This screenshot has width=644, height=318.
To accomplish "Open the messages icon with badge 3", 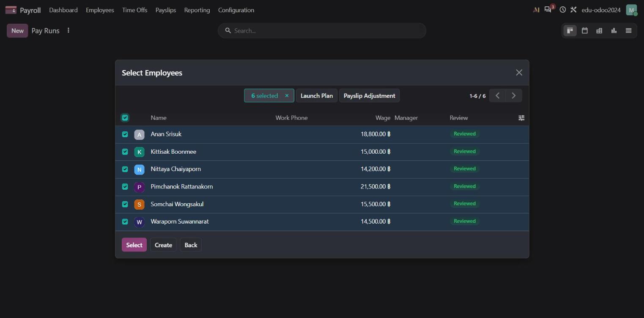I will 548,9.
